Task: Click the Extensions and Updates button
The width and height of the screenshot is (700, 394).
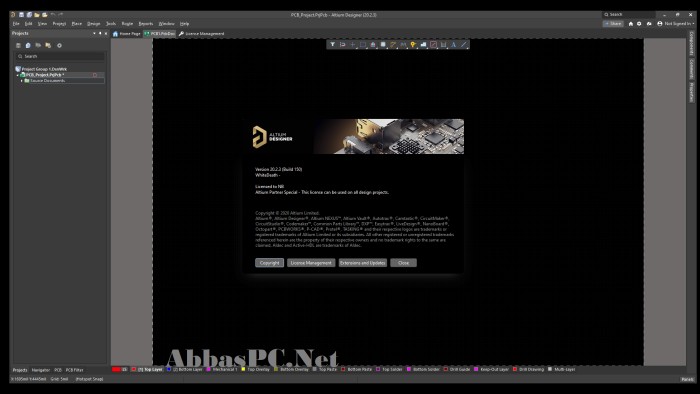Action: 362,263
